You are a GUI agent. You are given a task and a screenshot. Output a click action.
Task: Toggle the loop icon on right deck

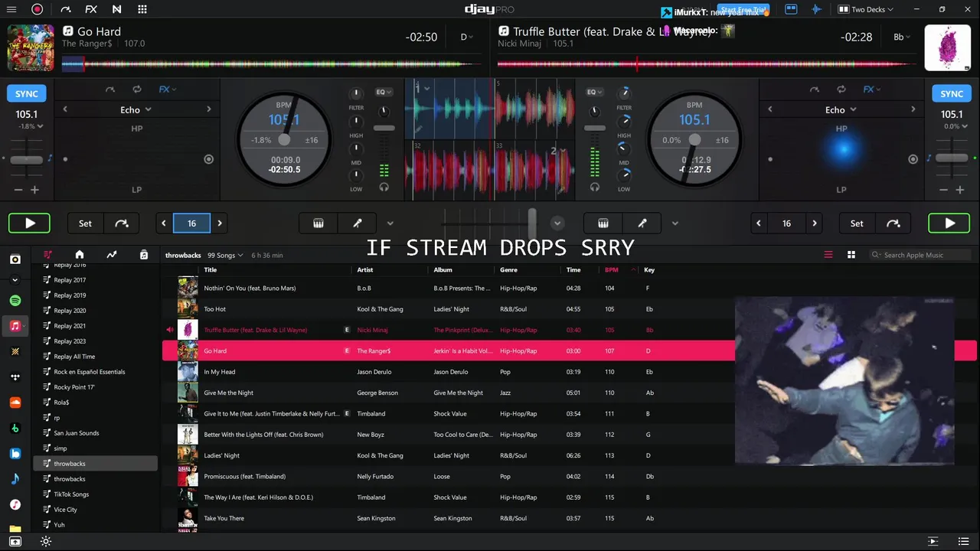pos(841,90)
